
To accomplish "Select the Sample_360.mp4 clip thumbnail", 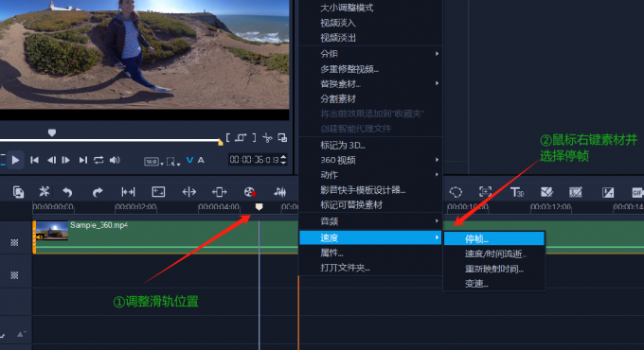I will pos(52,231).
